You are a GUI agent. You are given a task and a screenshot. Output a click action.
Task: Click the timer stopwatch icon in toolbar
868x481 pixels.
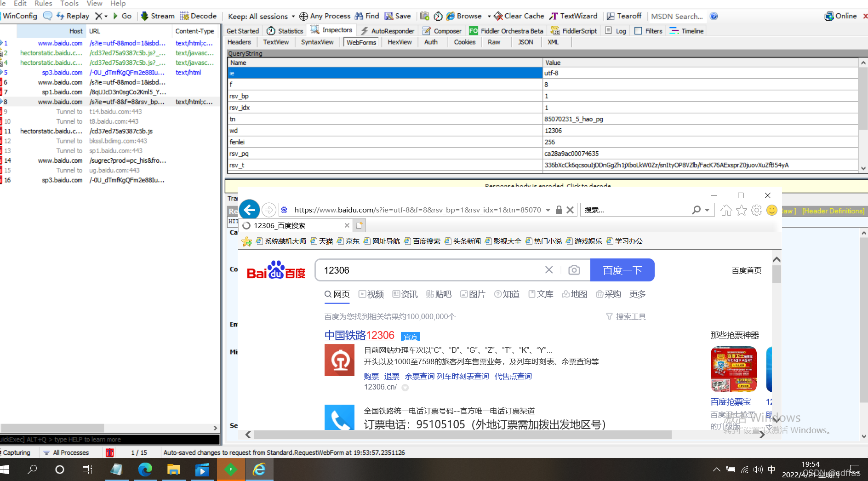(x=438, y=16)
